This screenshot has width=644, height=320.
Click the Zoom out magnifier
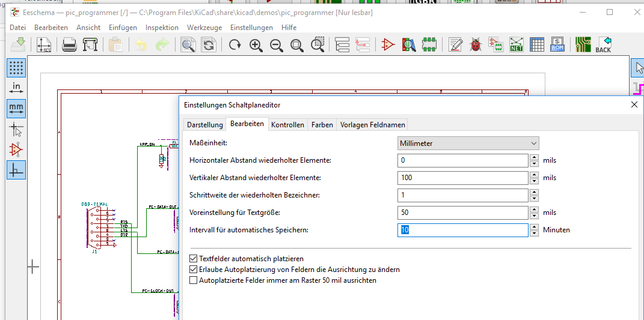(x=277, y=44)
